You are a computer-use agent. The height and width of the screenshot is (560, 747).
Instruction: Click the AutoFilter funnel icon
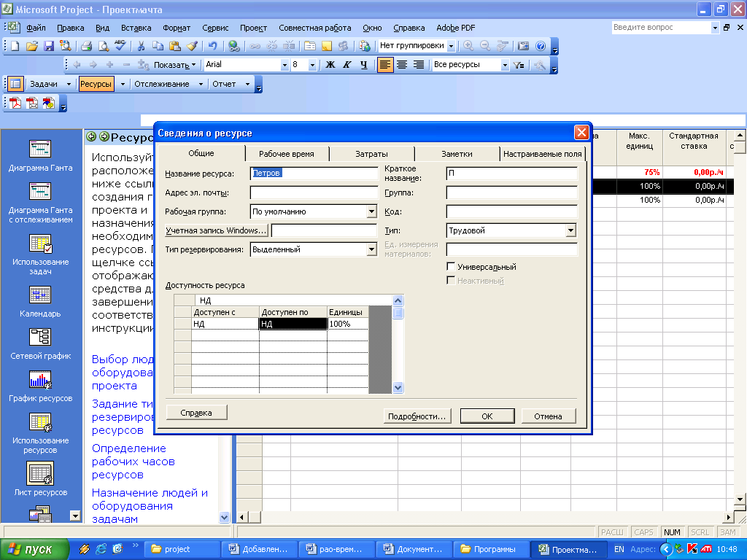point(519,65)
